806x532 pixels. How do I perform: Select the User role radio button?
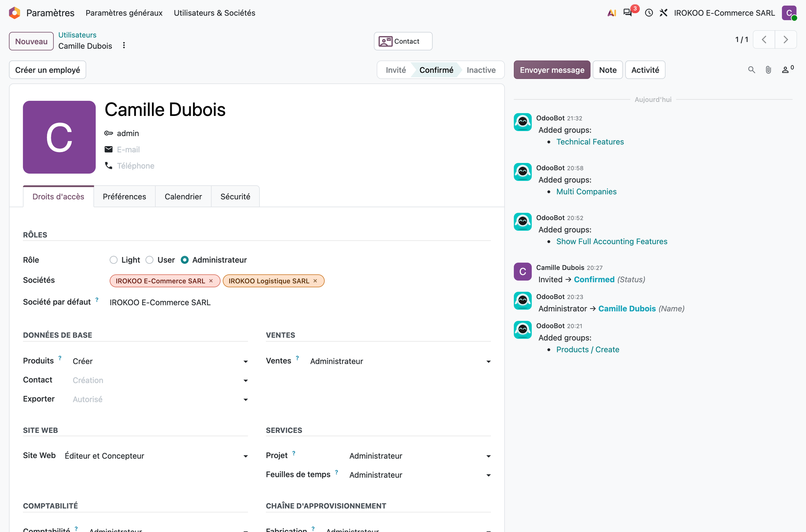point(149,260)
